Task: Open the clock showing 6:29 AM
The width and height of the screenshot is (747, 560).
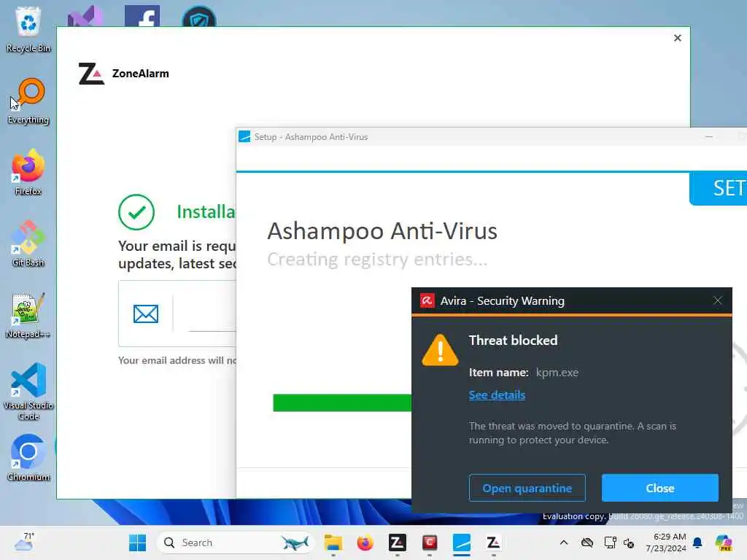Action: click(667, 542)
